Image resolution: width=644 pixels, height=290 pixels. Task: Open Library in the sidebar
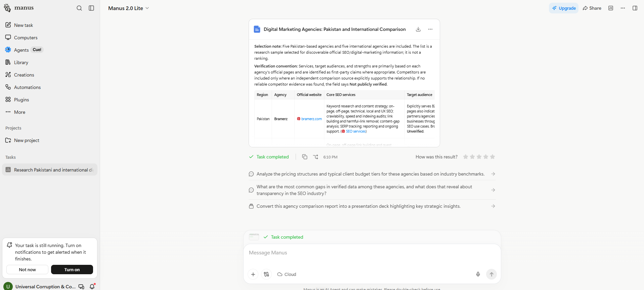tap(50, 62)
